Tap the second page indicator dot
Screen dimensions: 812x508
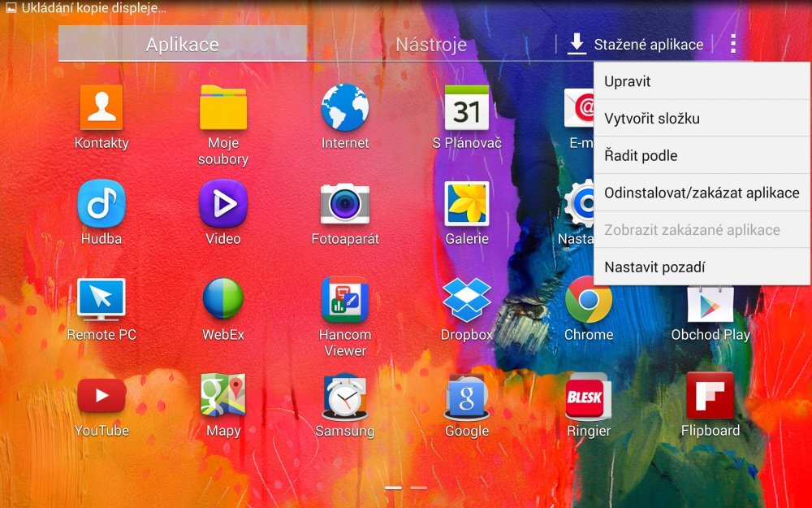tap(418, 488)
